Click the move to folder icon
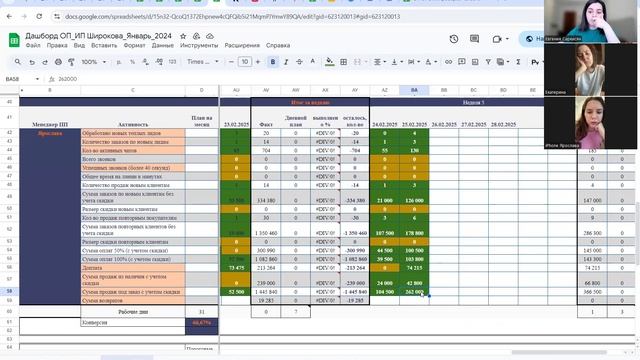Screen dimensions: 640x360 196,36
